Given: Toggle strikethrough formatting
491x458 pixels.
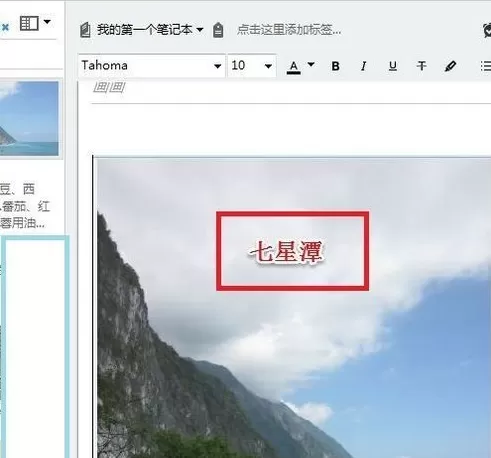Looking at the screenshot, I should 421,66.
